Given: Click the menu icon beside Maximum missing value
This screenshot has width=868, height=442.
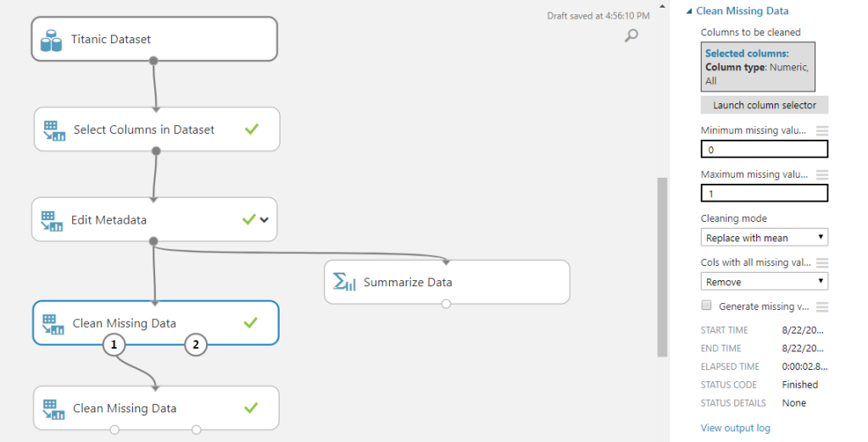Looking at the screenshot, I should [822, 174].
